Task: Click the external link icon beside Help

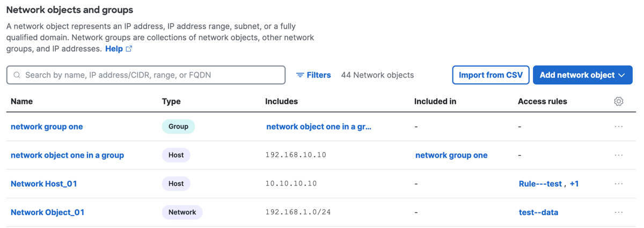Action: (129, 48)
